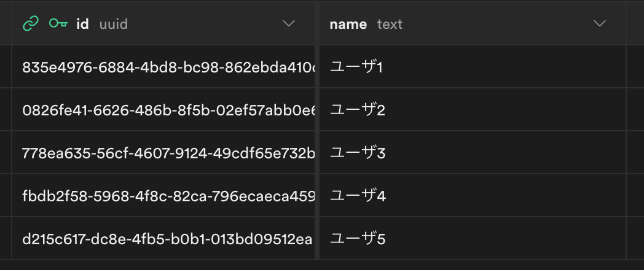Click the link icon in id header
This screenshot has width=644, height=270.
tap(30, 24)
